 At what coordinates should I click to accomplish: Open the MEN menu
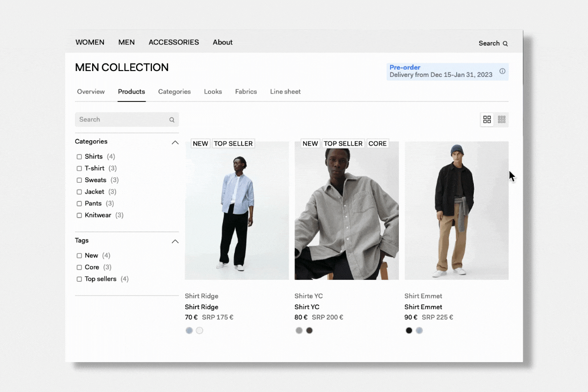(126, 42)
